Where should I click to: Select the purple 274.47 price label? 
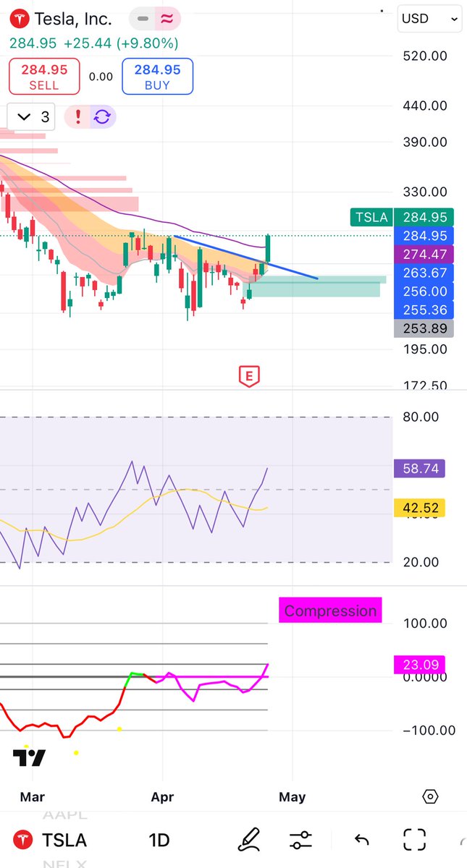coord(423,255)
